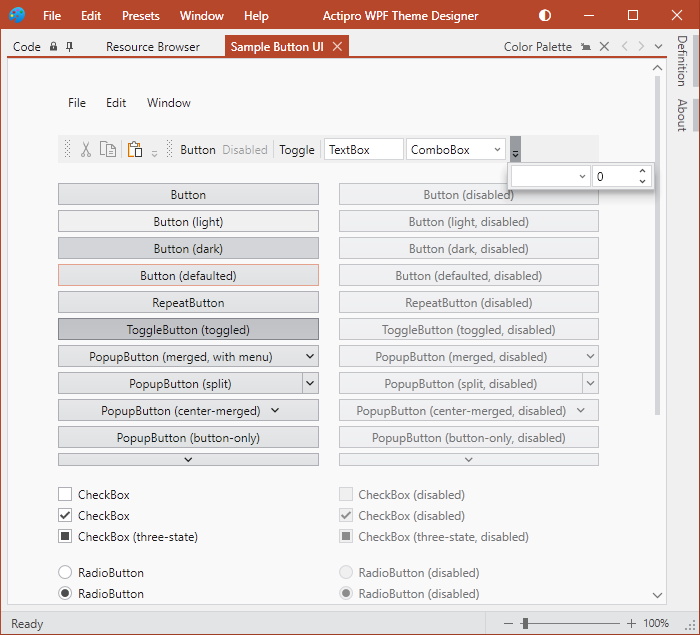This screenshot has width=700, height=635.
Task: Click the Cut scissors icon in toolbar
Action: 86,150
